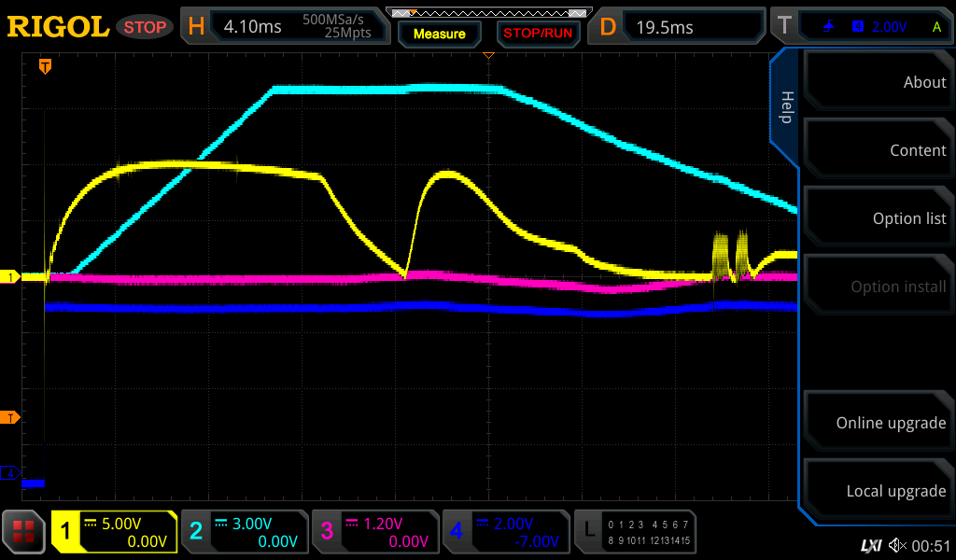Viewport: 956px width, 560px height.
Task: Click the waveform memory position bar at top
Action: (x=488, y=13)
